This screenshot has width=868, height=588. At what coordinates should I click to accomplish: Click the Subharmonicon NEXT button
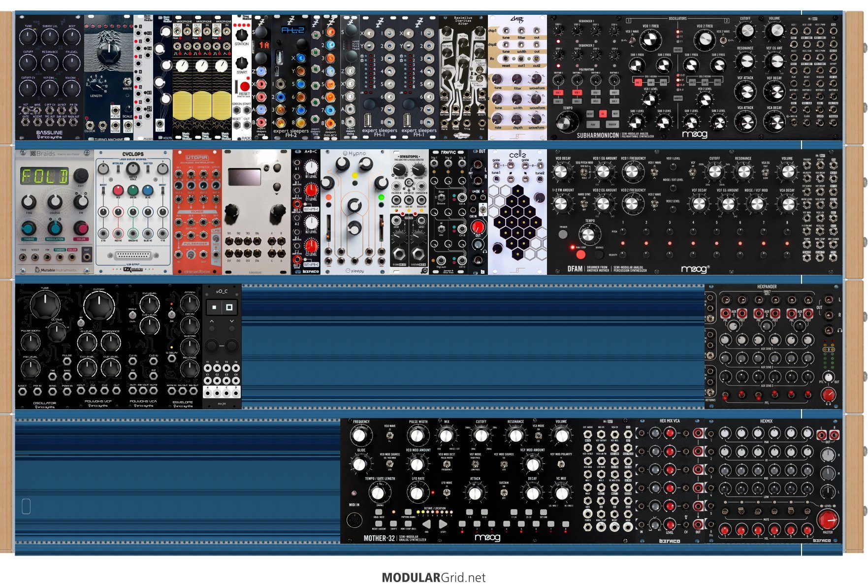(615, 114)
